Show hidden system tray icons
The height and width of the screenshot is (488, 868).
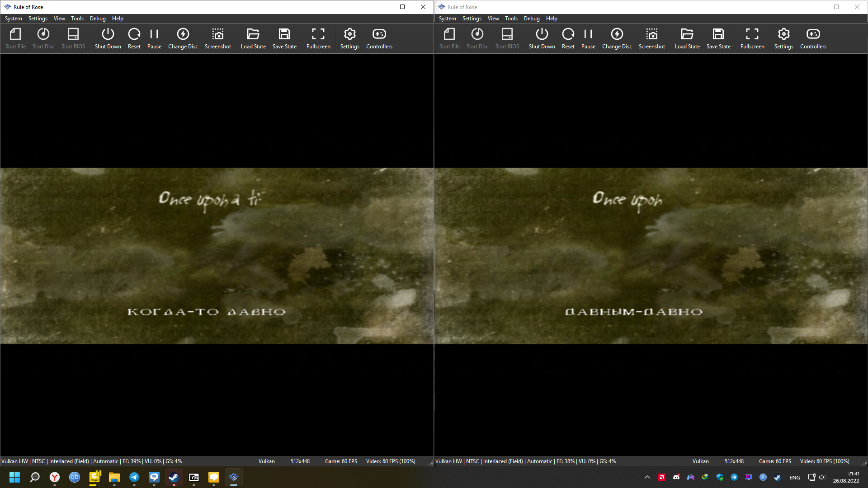647,477
